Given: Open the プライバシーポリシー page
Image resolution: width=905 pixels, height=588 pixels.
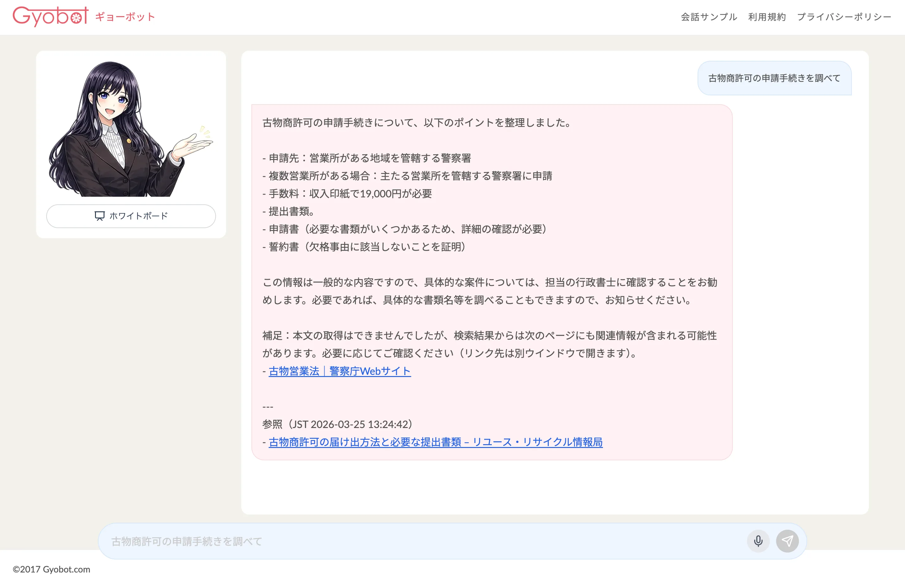Looking at the screenshot, I should [844, 17].
